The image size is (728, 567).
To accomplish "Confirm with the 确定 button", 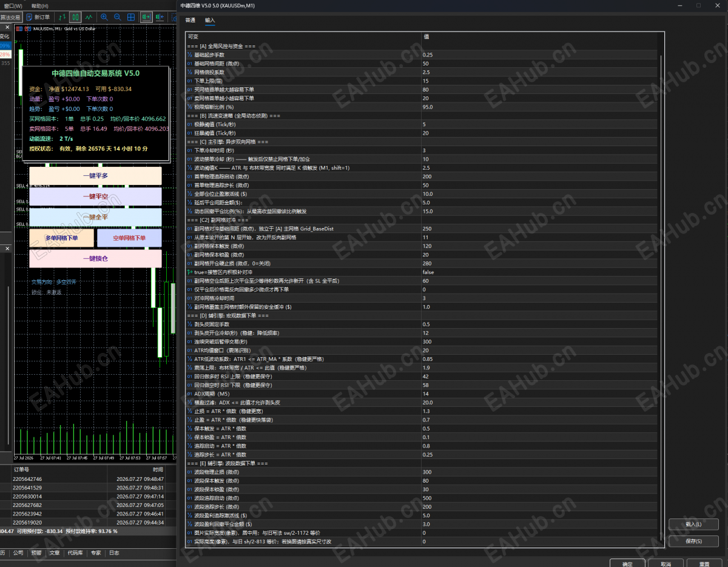I will tap(627, 564).
